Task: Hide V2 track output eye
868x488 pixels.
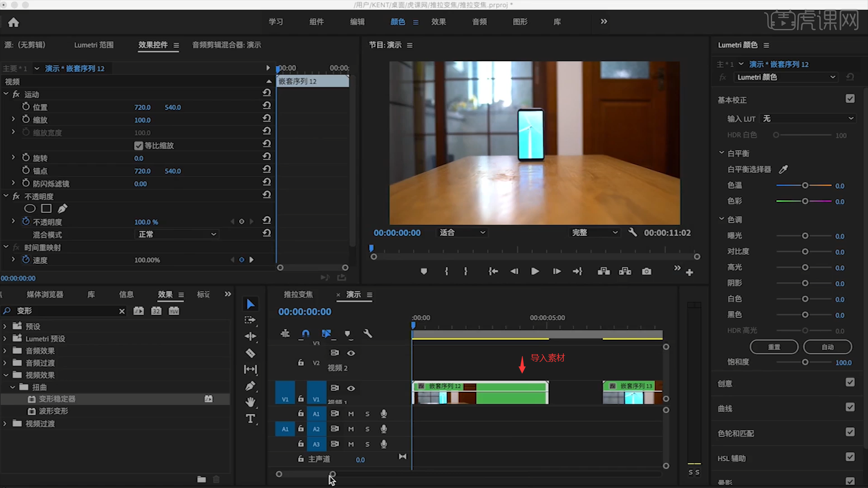Action: (351, 353)
